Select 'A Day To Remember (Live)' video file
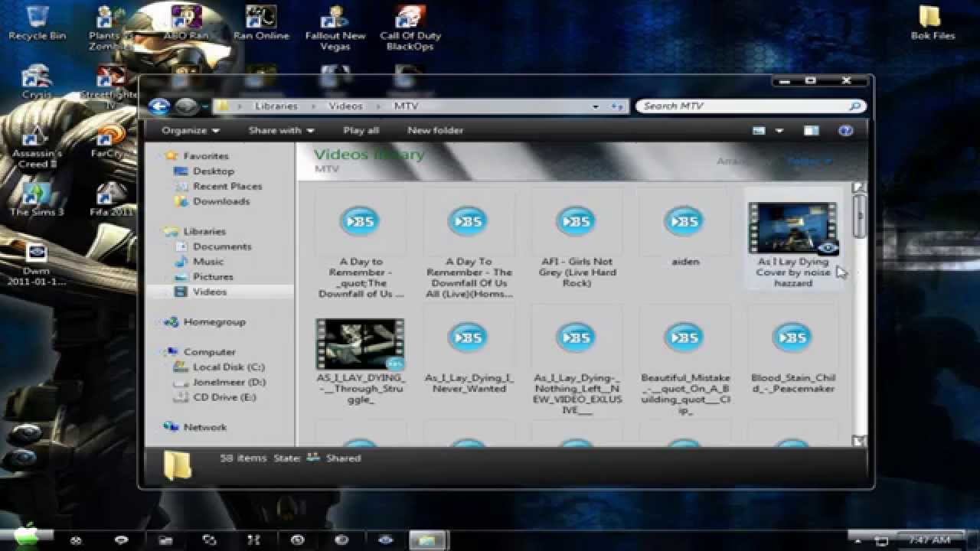Image resolution: width=980 pixels, height=551 pixels. [x=469, y=245]
